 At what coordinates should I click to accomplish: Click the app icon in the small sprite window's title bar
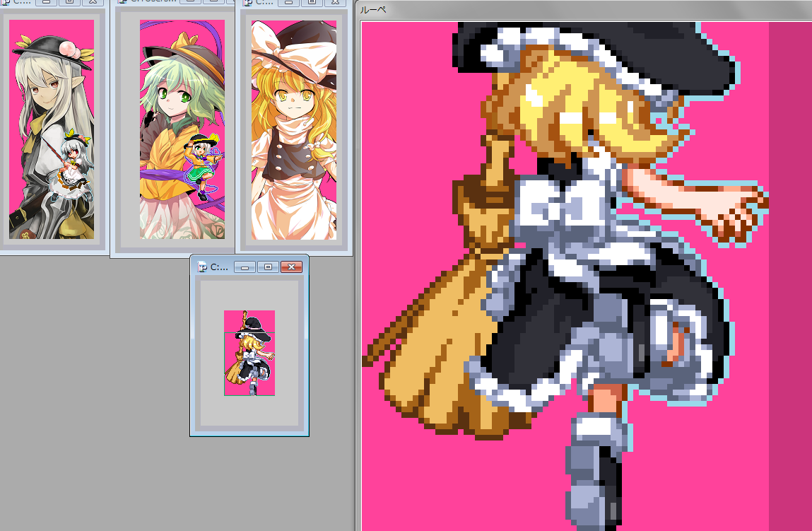point(202,267)
